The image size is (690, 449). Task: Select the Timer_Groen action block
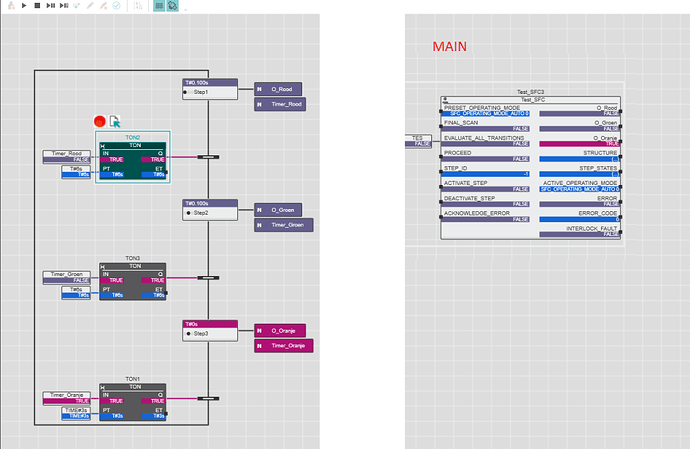click(284, 225)
